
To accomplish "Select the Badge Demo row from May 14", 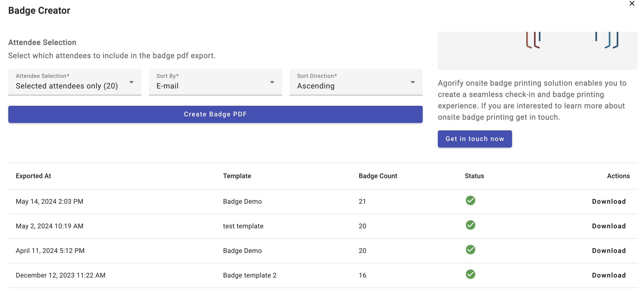I will pyautogui.click(x=242, y=201).
